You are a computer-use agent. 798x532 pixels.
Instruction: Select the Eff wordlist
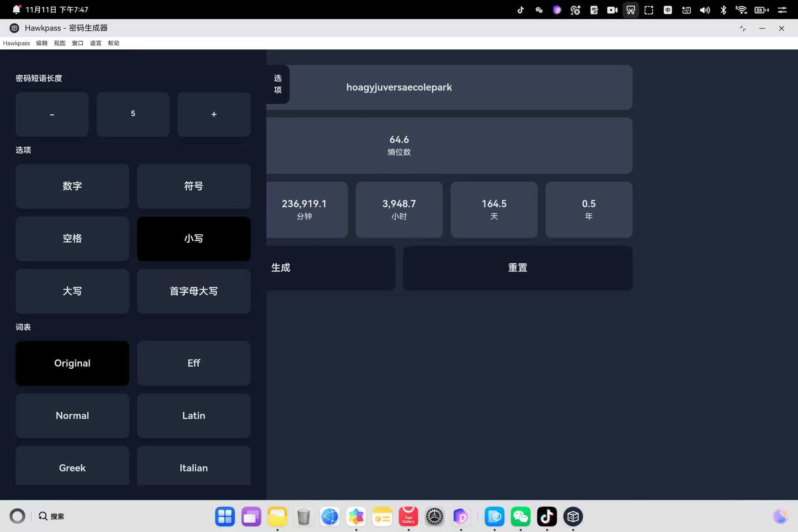click(194, 363)
